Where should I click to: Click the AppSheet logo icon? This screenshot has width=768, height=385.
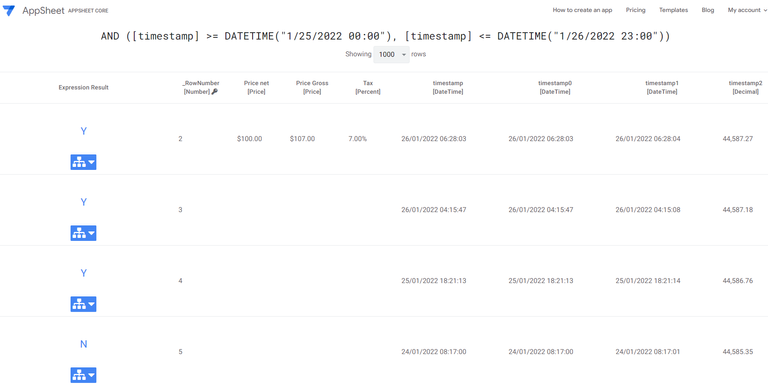[9, 10]
